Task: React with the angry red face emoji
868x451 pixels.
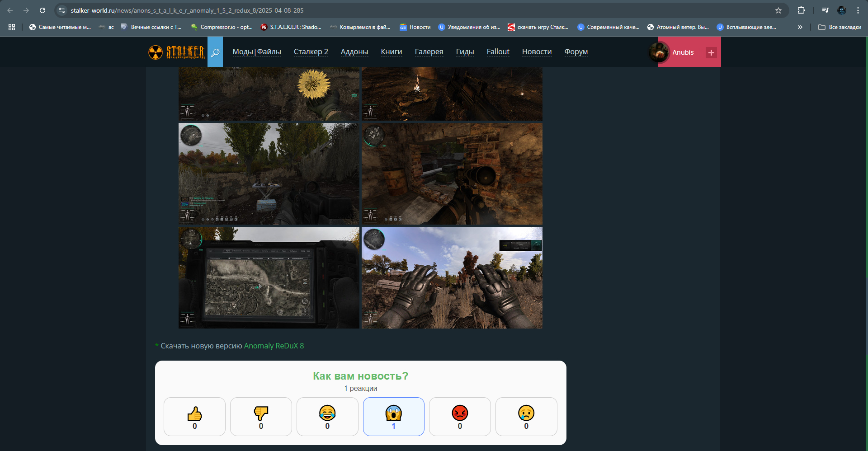Action: point(460,417)
